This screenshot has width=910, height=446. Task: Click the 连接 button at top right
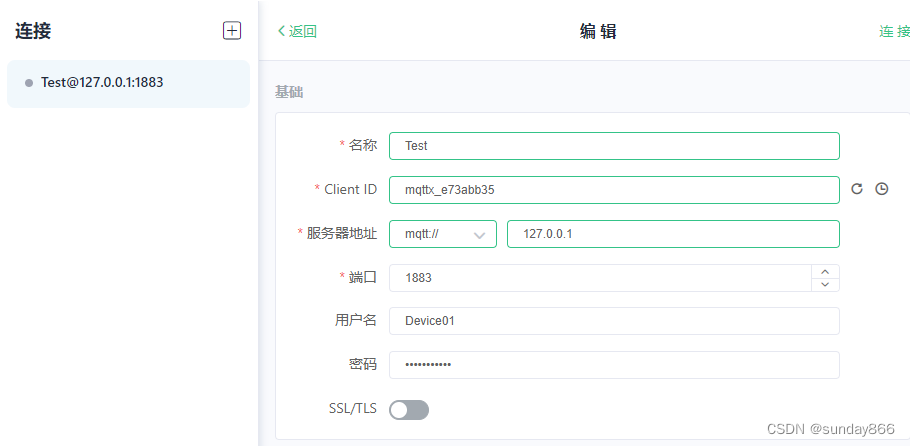pos(894,31)
